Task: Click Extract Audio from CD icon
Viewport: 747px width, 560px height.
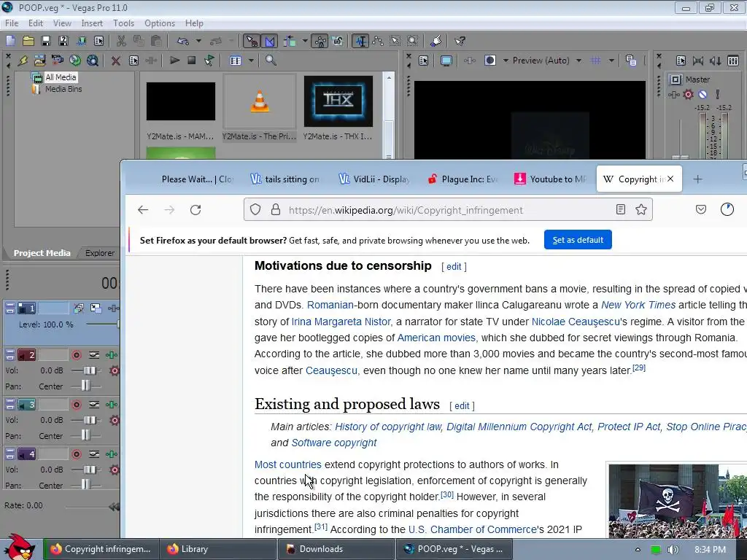Action: [x=75, y=61]
